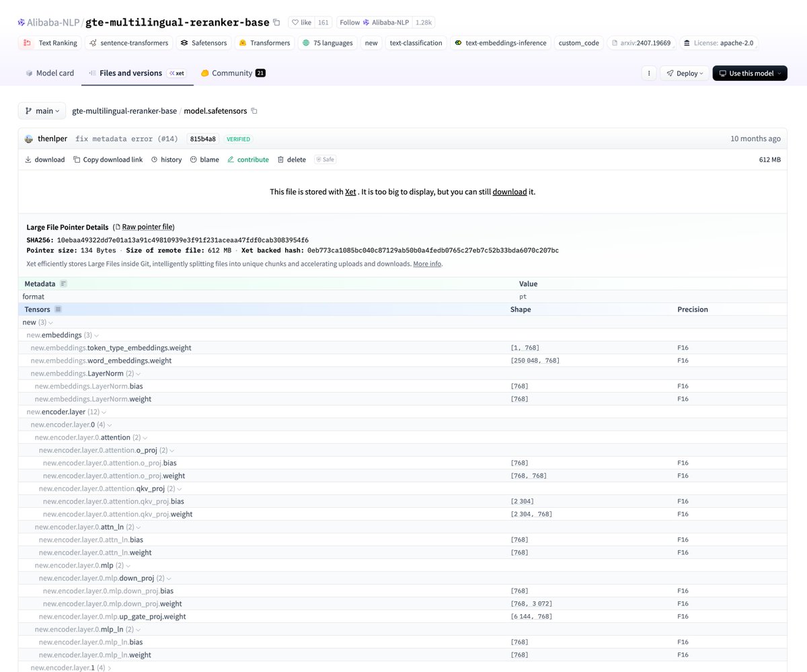Follow Alibaba-NLP organization
This screenshot has width=807, height=672.
pyautogui.click(x=375, y=22)
